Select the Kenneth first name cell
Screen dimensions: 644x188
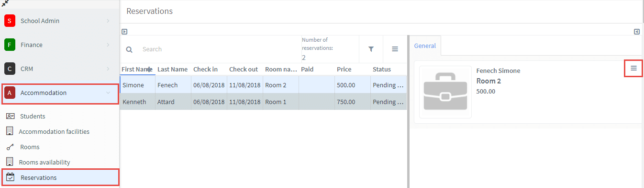coord(137,102)
